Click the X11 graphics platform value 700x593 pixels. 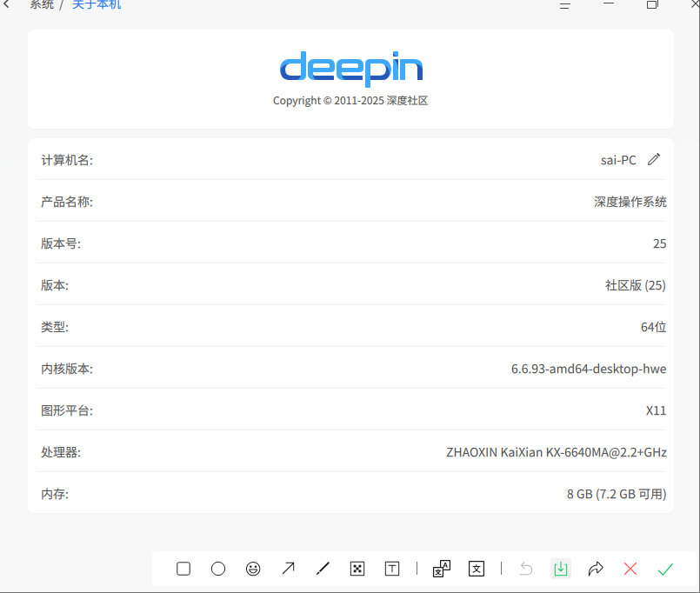point(656,410)
